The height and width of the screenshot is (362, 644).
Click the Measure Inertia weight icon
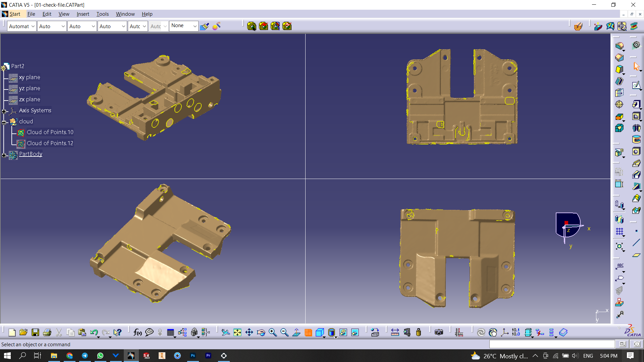(x=419, y=332)
